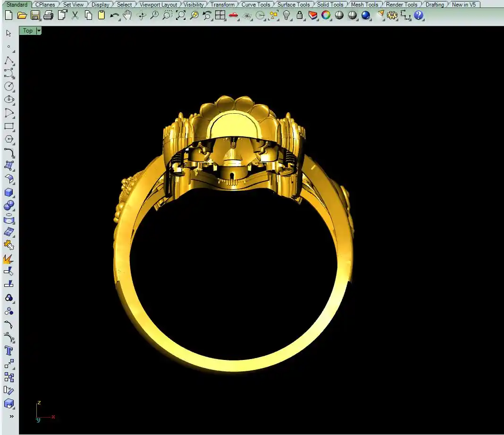Click the Box solid tool

pos(9,192)
